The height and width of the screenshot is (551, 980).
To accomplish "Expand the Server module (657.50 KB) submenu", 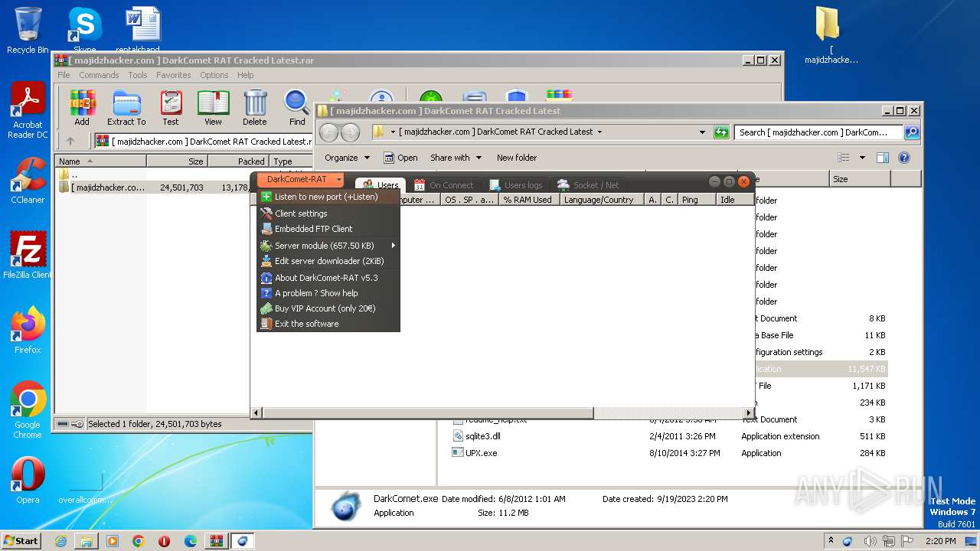I will click(328, 246).
